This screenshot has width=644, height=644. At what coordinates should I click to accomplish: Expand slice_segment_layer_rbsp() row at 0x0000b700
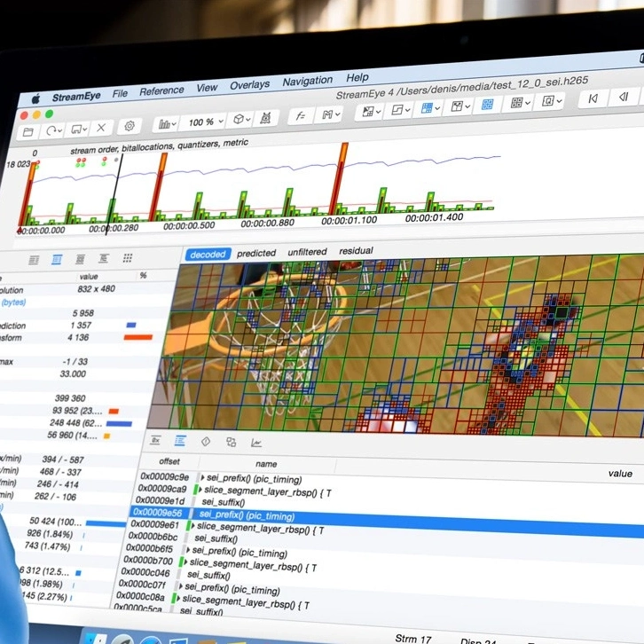185,562
